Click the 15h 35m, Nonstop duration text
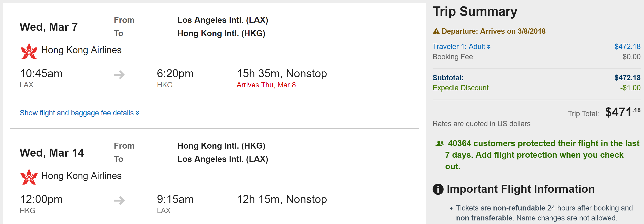This screenshot has height=224, width=644. (282, 74)
